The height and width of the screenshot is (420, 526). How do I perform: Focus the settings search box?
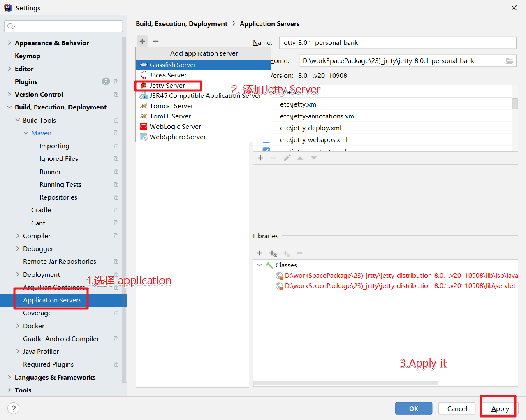click(63, 26)
